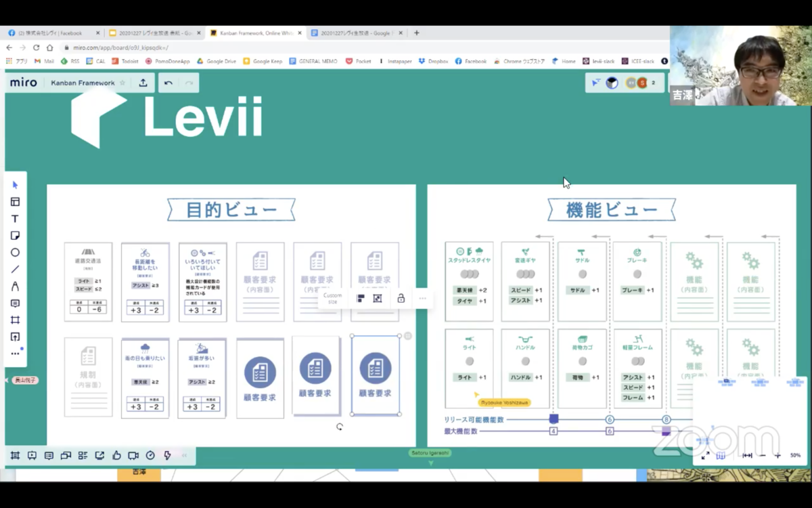Zoom out using minus button
This screenshot has height=508, width=812.
pyautogui.click(x=763, y=456)
